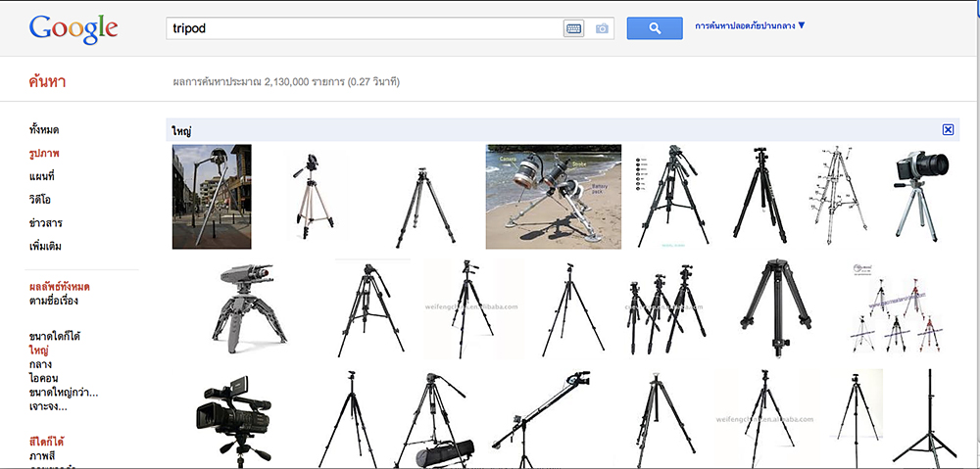
Task: Click the on-screen keyboard icon in search box
Action: 573,28
